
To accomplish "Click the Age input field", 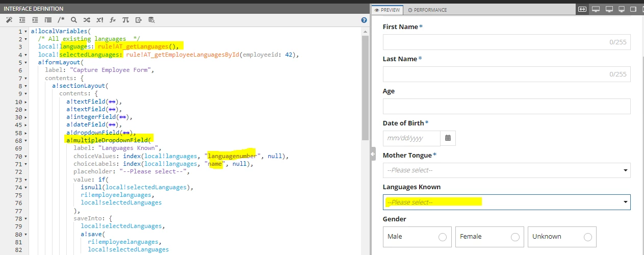I will (506, 106).
